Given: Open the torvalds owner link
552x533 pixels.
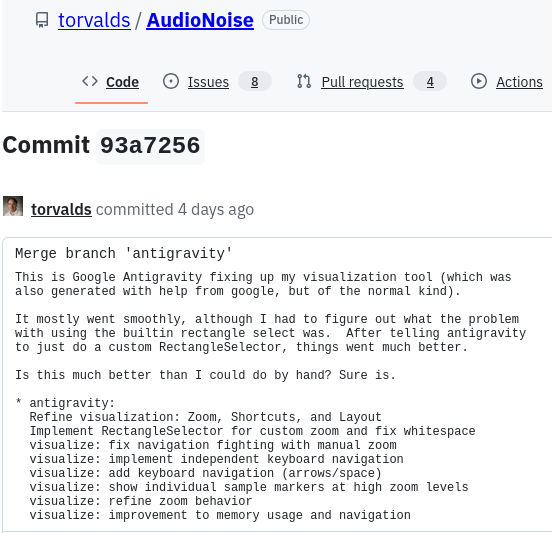Looking at the screenshot, I should click(x=94, y=20).
